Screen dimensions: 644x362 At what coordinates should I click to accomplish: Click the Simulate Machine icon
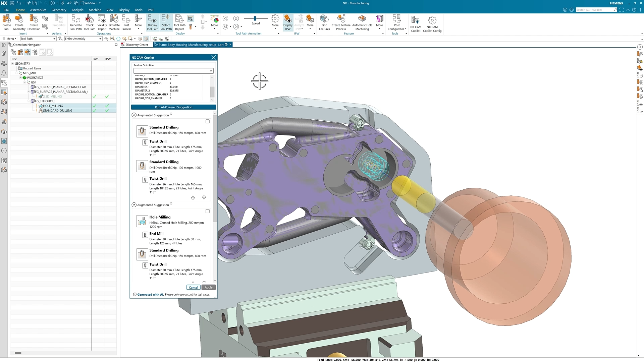(x=114, y=19)
